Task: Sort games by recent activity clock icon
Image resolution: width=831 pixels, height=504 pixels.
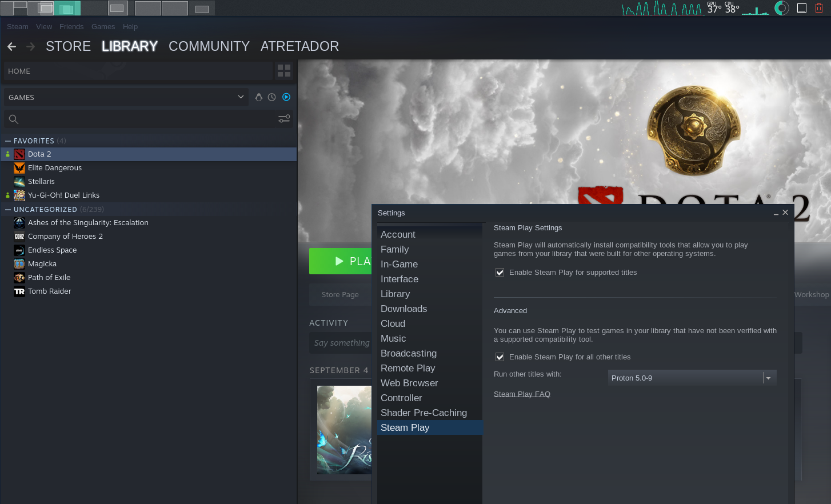Action: point(272,97)
